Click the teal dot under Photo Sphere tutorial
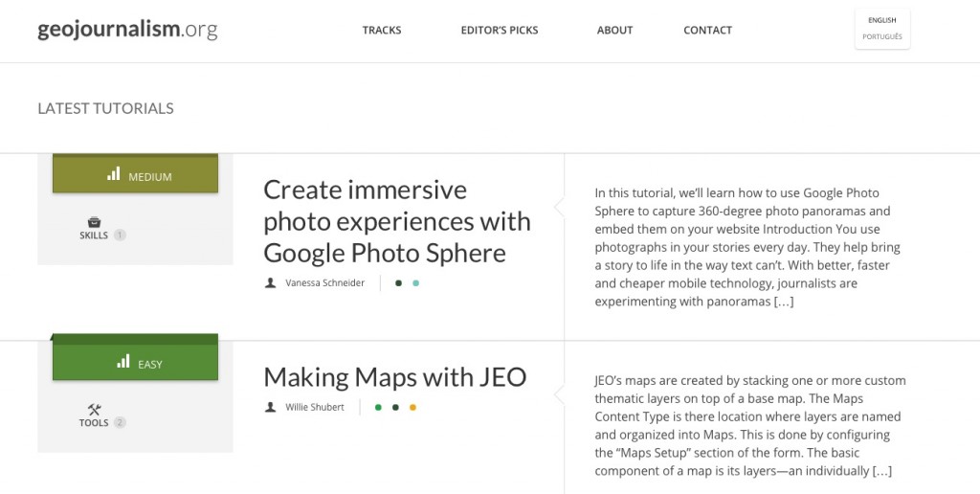The width and height of the screenshot is (980, 494). tap(415, 283)
